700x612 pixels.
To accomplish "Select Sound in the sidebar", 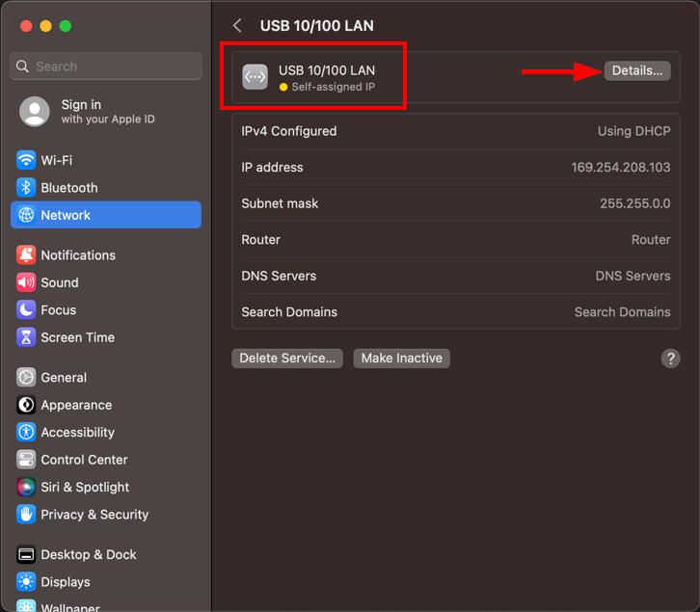I will tap(106, 282).
